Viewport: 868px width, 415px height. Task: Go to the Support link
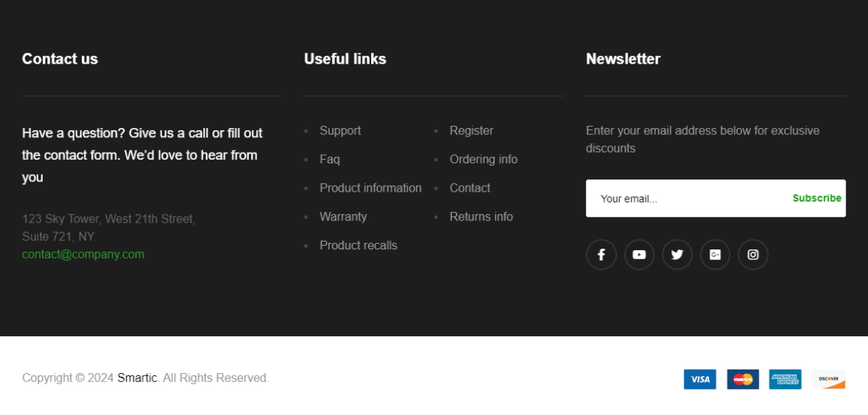click(x=340, y=131)
